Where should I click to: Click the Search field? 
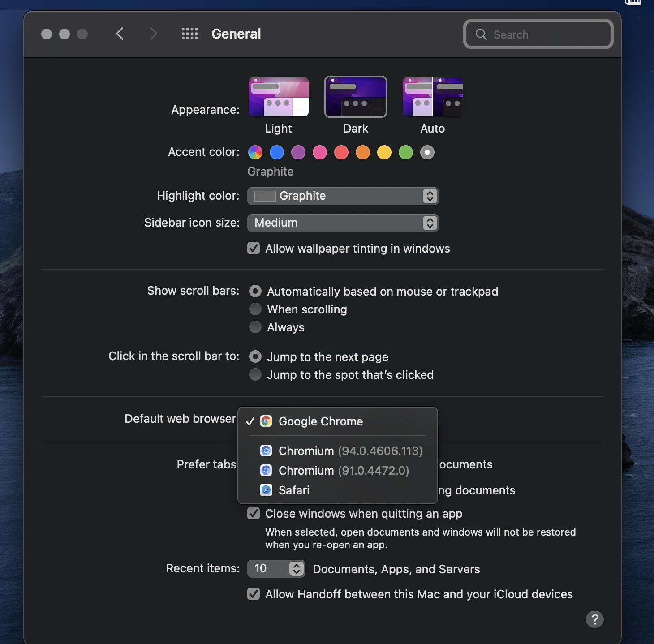[x=538, y=34]
